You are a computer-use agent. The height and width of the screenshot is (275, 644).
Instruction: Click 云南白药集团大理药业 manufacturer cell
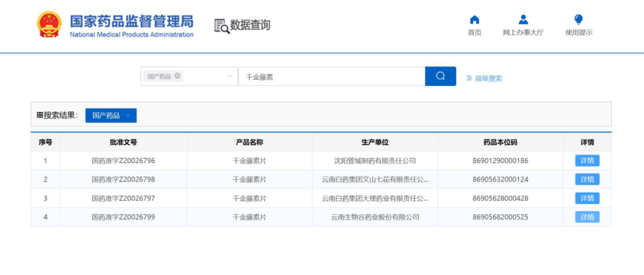point(375,198)
